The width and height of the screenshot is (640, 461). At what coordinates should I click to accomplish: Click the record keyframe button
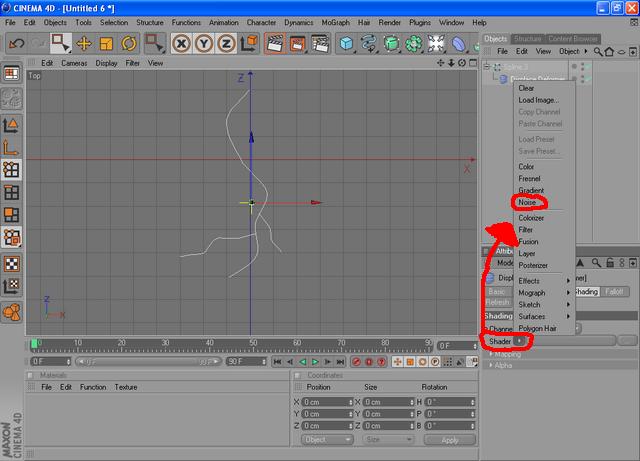[356, 362]
